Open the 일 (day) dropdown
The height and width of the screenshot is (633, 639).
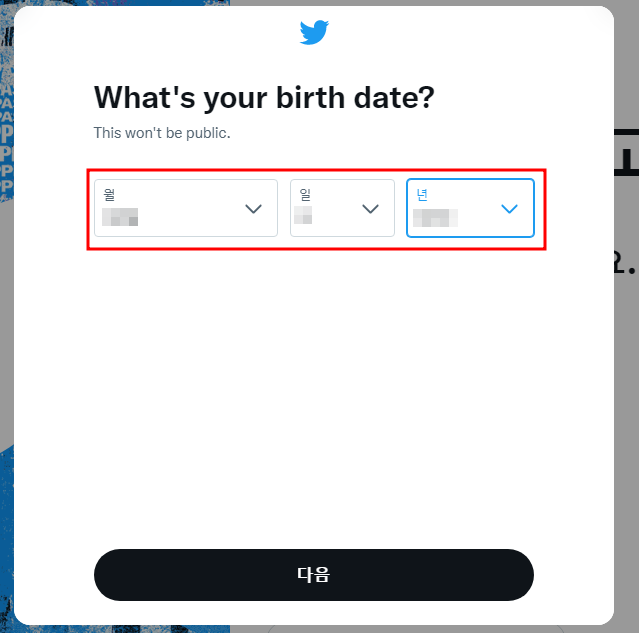pyautogui.click(x=342, y=208)
